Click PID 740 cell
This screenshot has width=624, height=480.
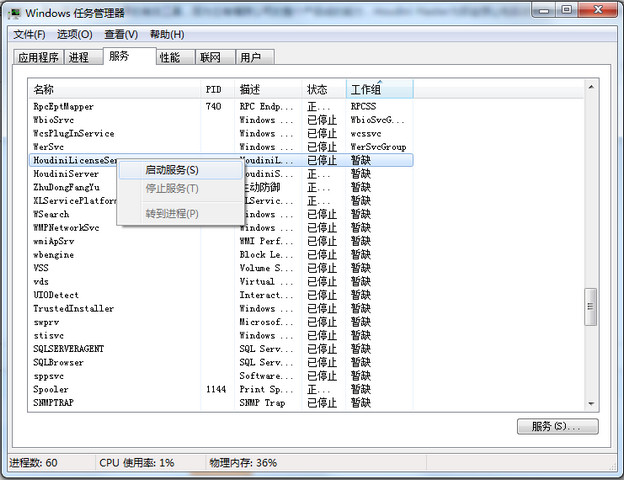click(214, 106)
